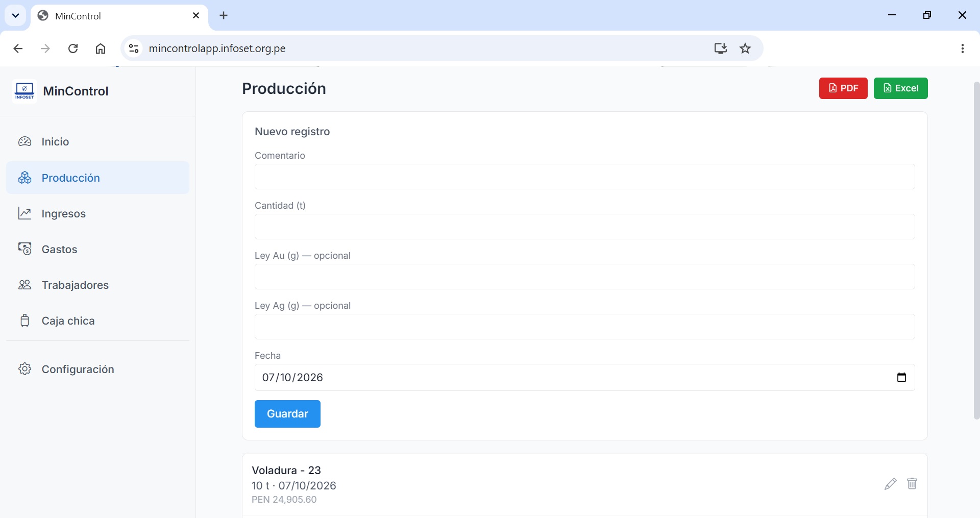Close the MinControl browser tab
The height and width of the screenshot is (518, 980).
pyautogui.click(x=196, y=16)
